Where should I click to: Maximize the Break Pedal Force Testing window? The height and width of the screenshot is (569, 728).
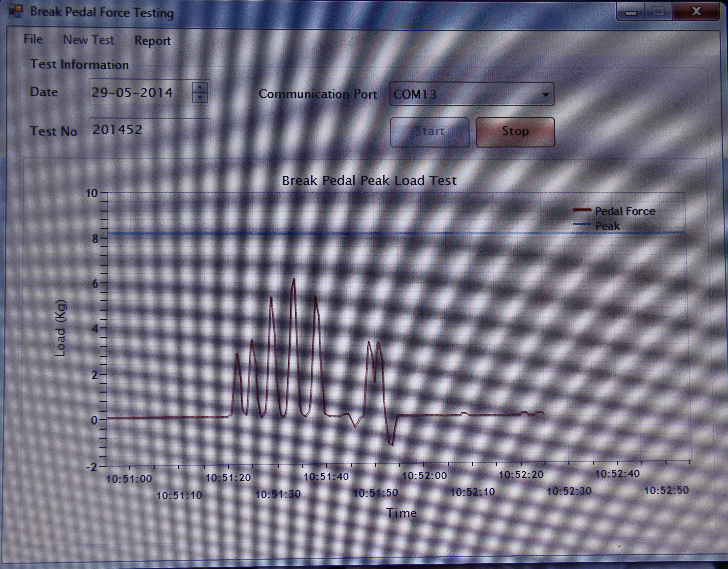coord(659,12)
